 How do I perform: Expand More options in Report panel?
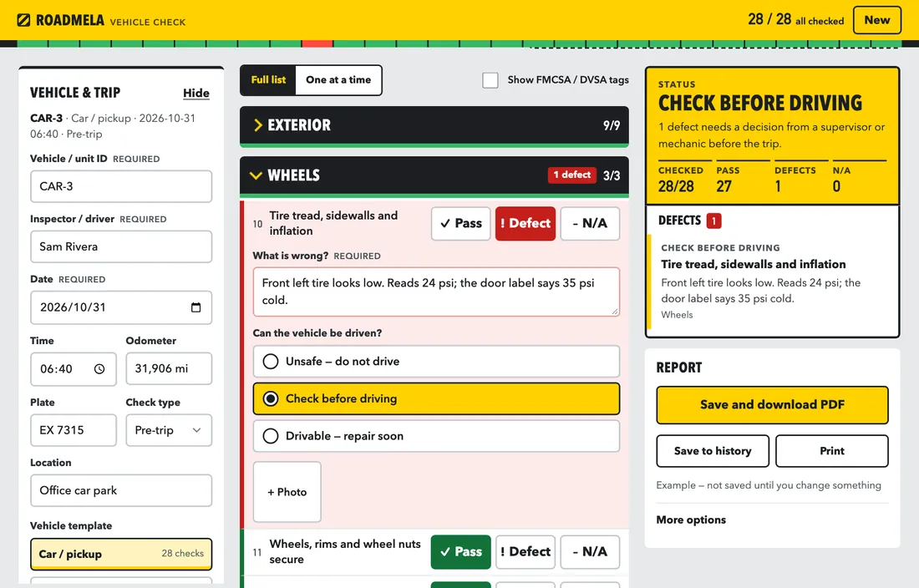point(691,520)
